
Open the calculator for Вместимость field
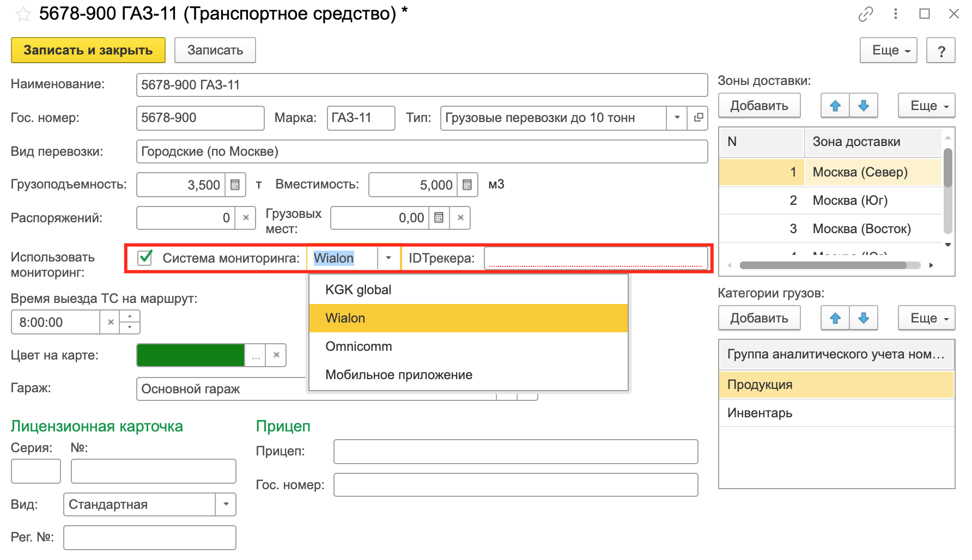(x=466, y=185)
